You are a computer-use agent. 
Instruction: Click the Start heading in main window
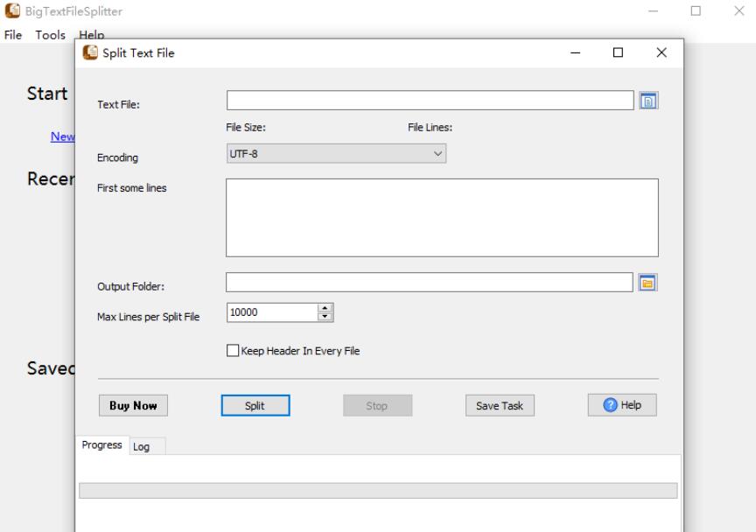coord(47,94)
